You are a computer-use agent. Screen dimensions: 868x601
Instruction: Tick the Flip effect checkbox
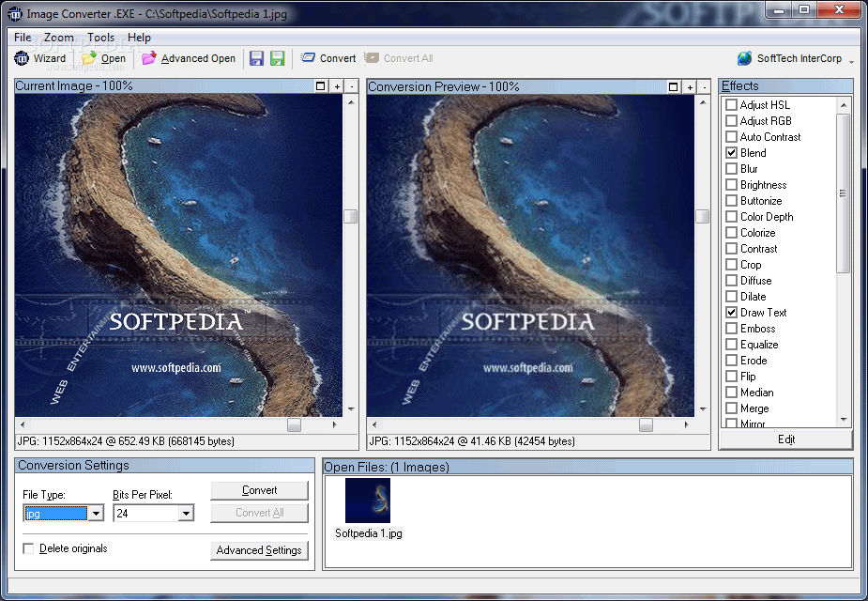(731, 377)
